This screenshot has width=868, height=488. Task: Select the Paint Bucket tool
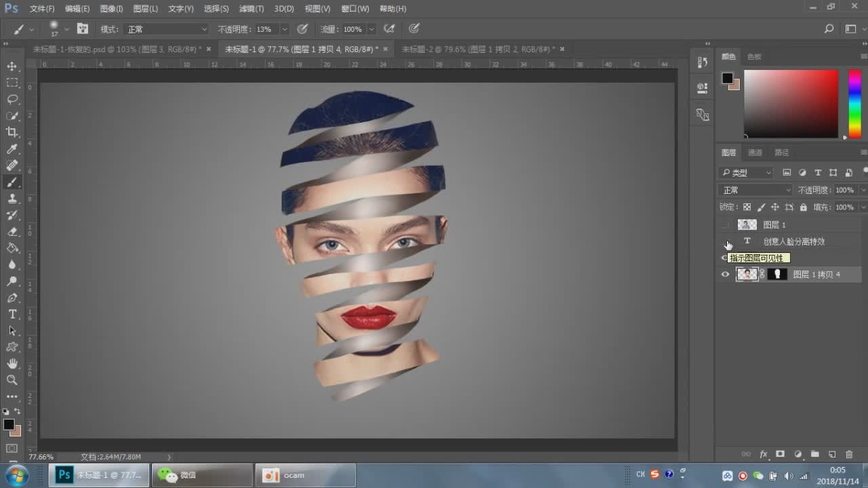tap(12, 248)
